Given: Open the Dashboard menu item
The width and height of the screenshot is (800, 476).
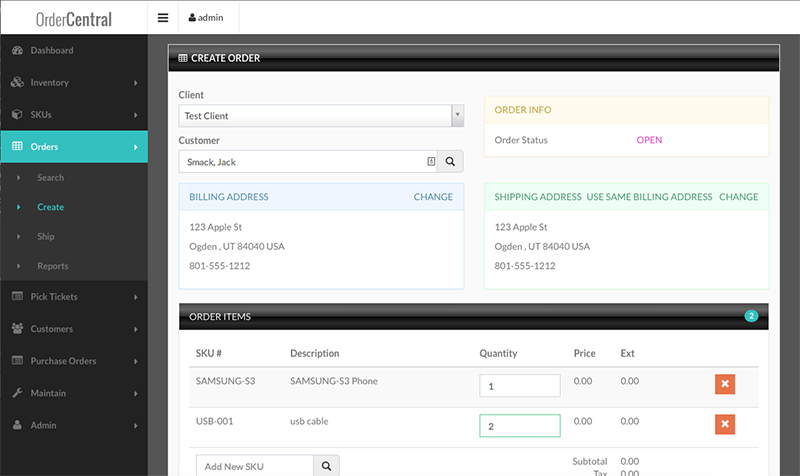Looking at the screenshot, I should [74, 51].
